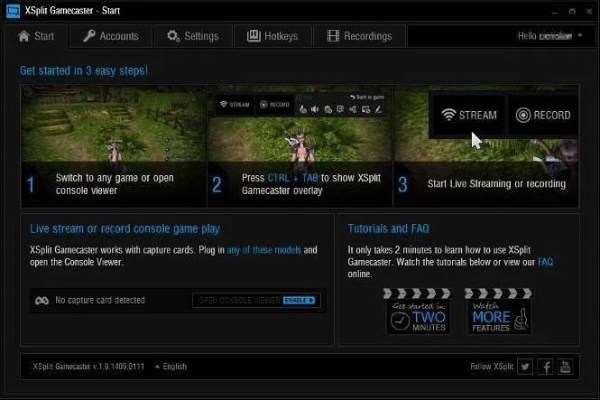Viewport: 600px width, 400px height.
Task: Click the STREAM button in step 3
Action: point(468,115)
